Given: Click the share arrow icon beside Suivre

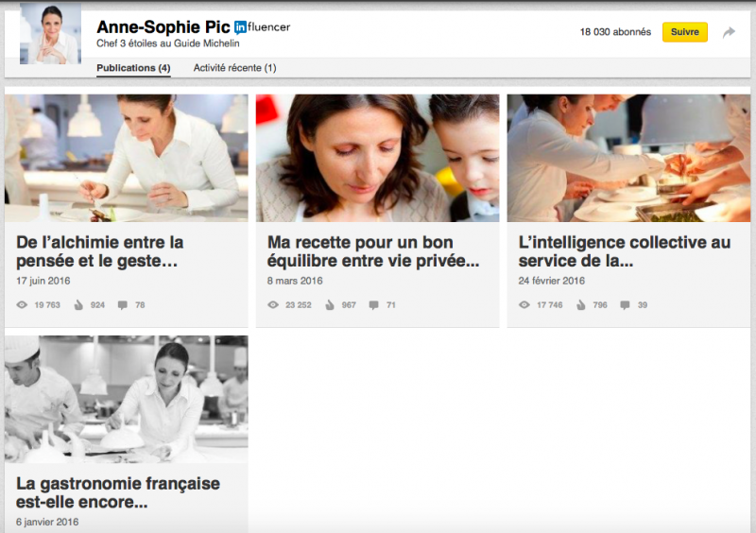Looking at the screenshot, I should (x=729, y=32).
